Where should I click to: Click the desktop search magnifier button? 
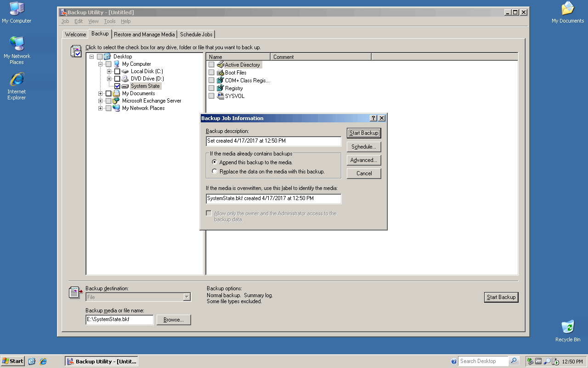[514, 361]
